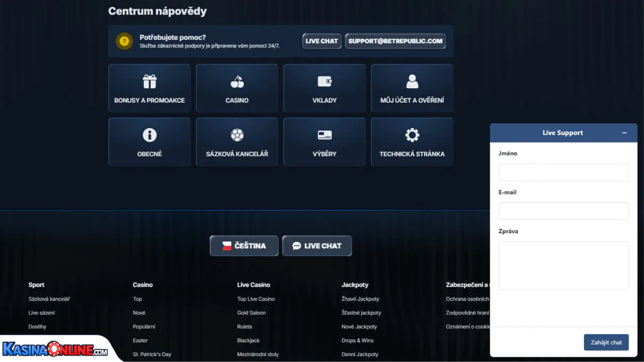Click the Zahájit chat button
The height and width of the screenshot is (362, 644).
coord(606,342)
